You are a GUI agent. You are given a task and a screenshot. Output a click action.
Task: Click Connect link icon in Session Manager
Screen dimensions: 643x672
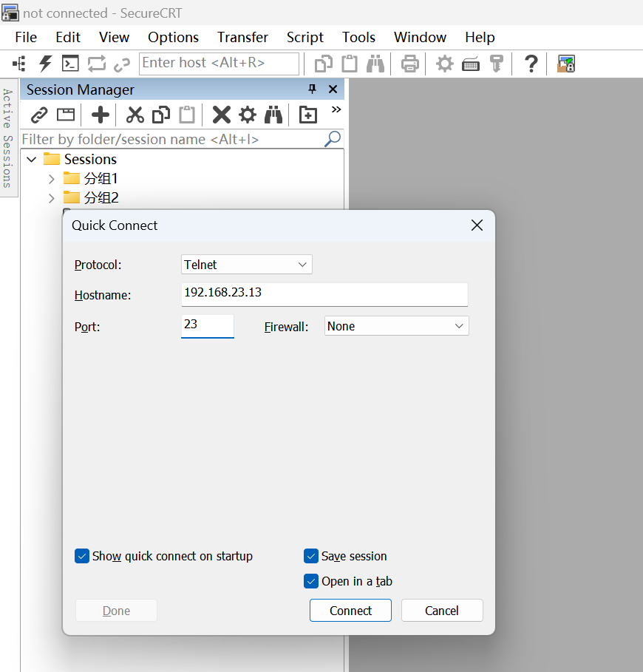pos(39,115)
